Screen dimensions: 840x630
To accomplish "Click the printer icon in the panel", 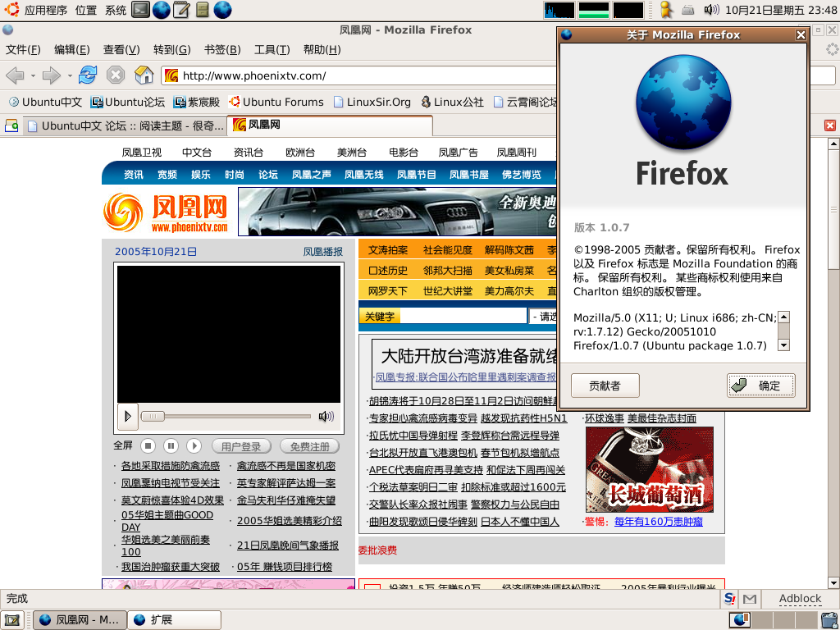I will click(x=688, y=10).
